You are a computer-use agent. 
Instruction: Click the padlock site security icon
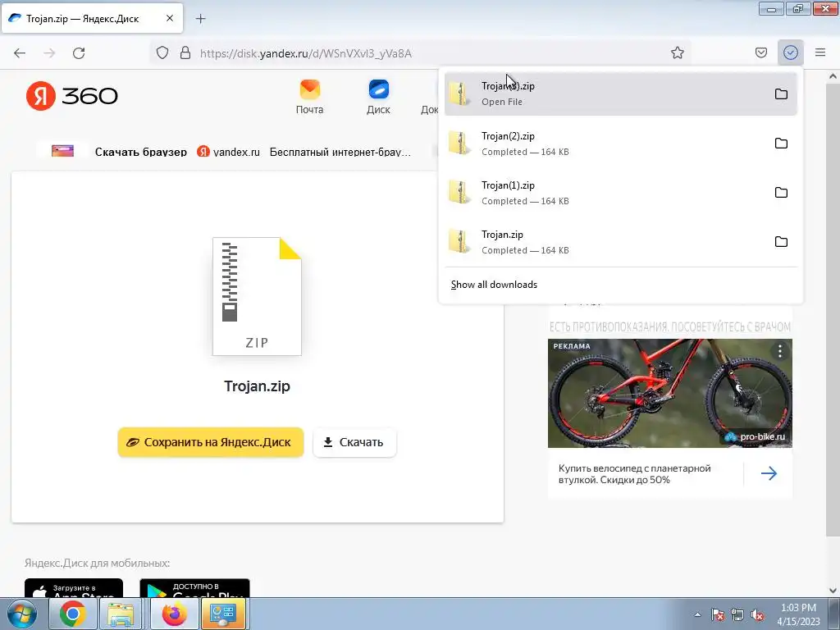[185, 53]
